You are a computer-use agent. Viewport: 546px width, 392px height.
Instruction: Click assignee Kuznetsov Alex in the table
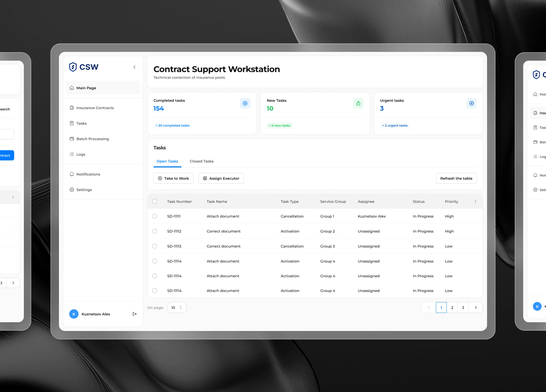tap(371, 216)
